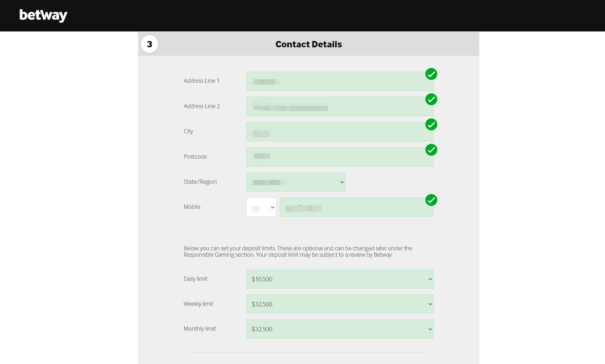This screenshot has height=364, width=605.
Task: Click the Contact Details heading
Action: click(308, 44)
